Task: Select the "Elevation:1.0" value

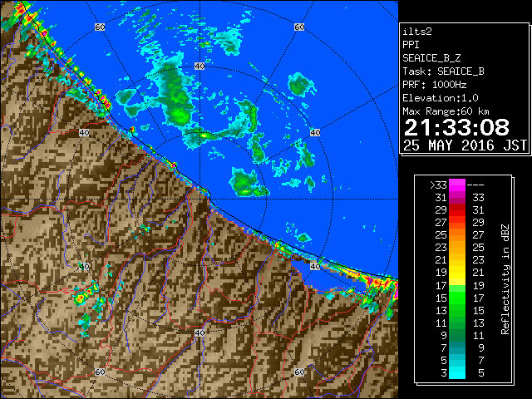Action: pos(441,98)
